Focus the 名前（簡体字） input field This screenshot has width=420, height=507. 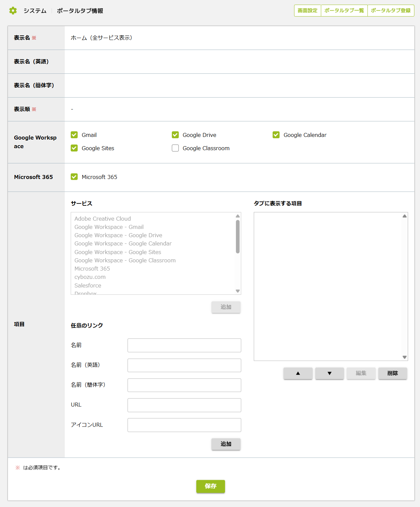[184, 385]
